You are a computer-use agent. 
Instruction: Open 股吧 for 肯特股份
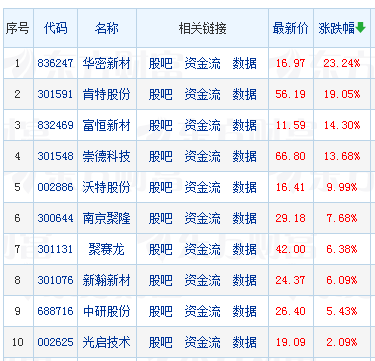161,94
